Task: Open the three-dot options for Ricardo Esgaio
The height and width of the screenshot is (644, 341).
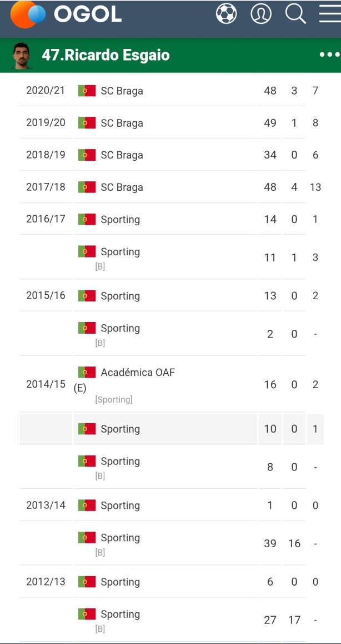Action: 330,55
